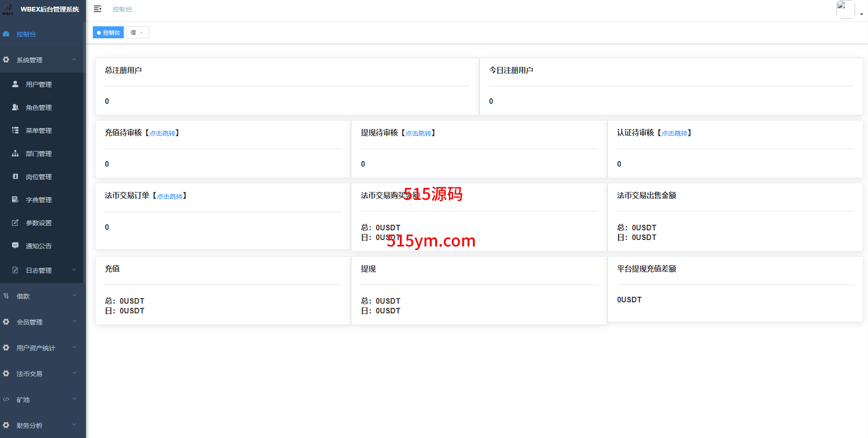
Task: Click 点击跳转 link for 充值待审核
Action: [162, 133]
